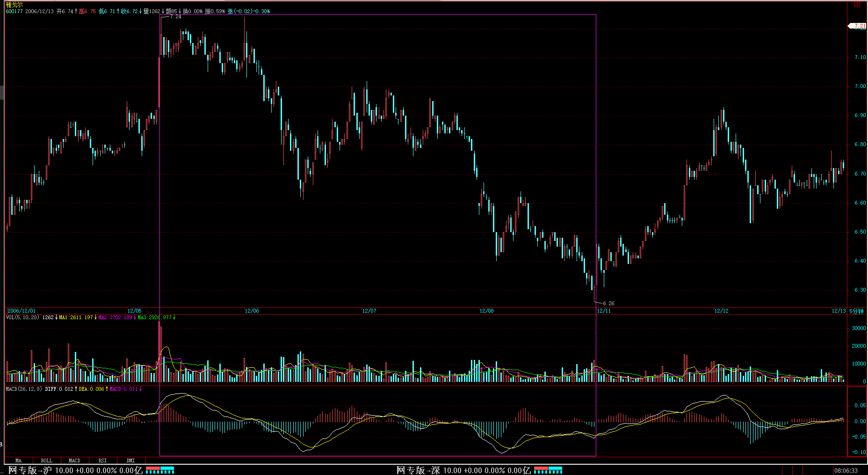Image resolution: width=868 pixels, height=475 pixels.
Task: Switch to the MA indicator tab
Action: pos(18,460)
